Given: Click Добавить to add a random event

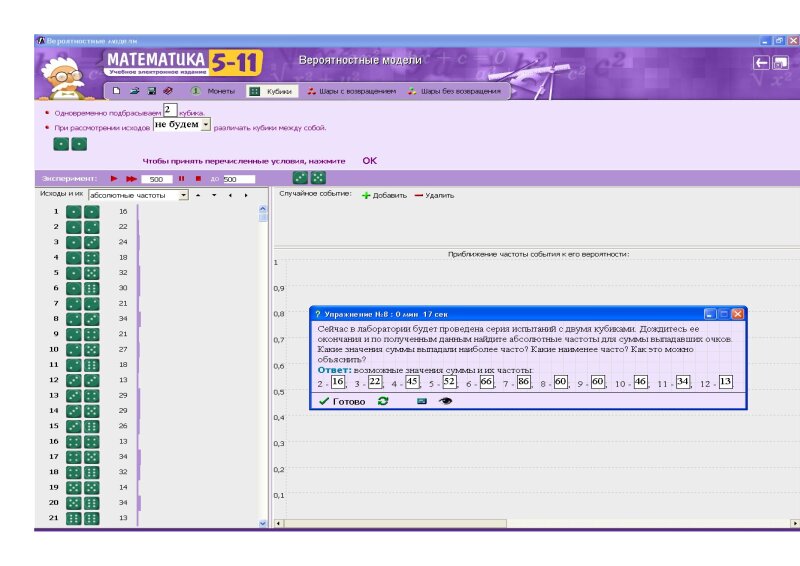Looking at the screenshot, I should (x=384, y=195).
